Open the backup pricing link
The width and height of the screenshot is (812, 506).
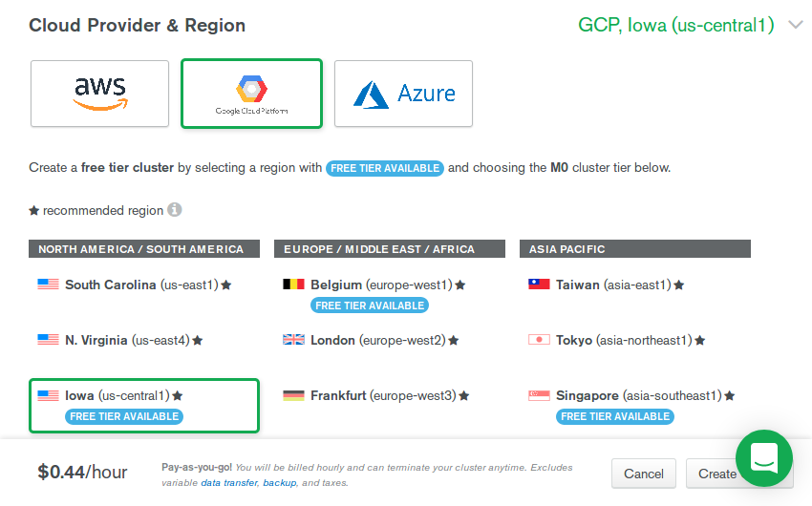(x=279, y=483)
